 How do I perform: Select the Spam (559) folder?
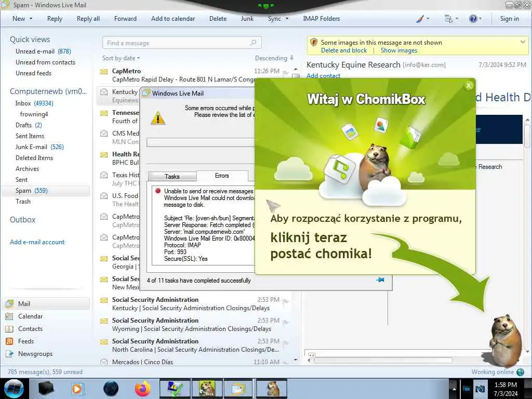click(46, 191)
